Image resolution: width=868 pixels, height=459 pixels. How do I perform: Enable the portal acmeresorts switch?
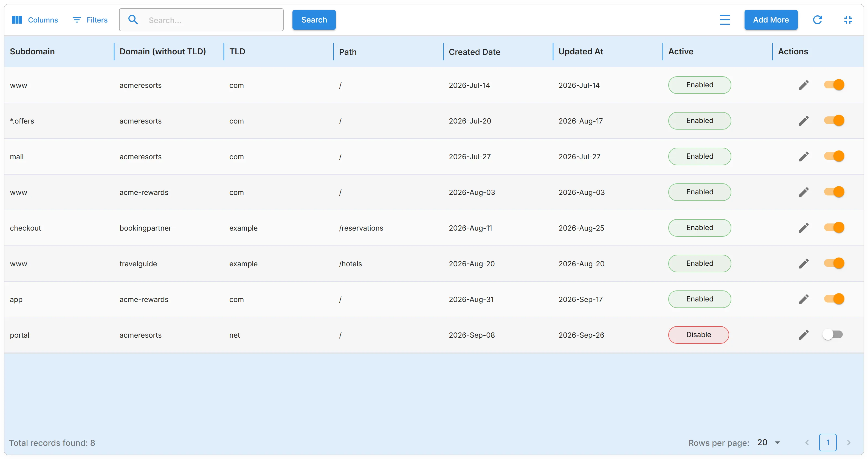click(x=833, y=335)
